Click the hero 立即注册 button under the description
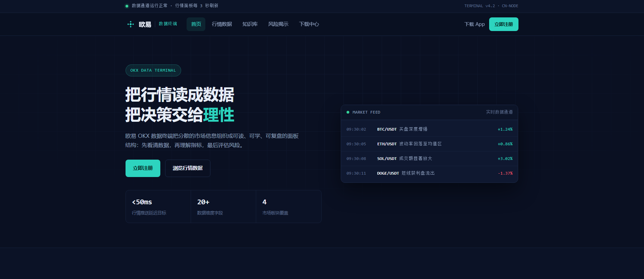This screenshot has width=644, height=279. tap(143, 168)
